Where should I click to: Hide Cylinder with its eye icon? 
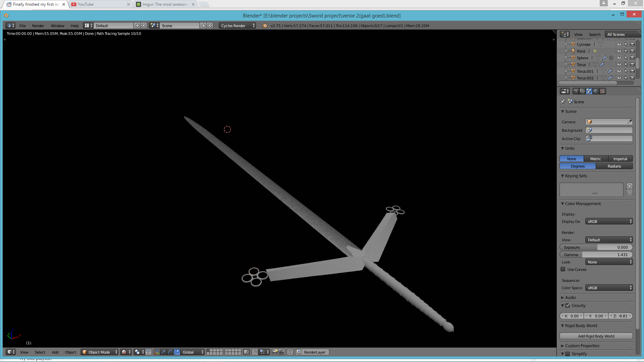[x=619, y=44]
